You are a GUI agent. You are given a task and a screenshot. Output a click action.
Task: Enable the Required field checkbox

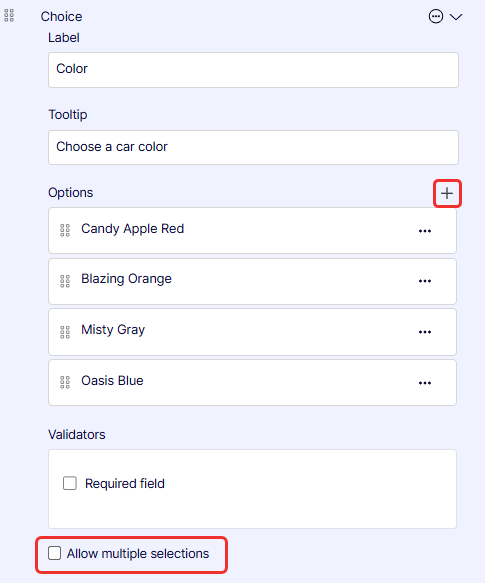pyautogui.click(x=70, y=483)
